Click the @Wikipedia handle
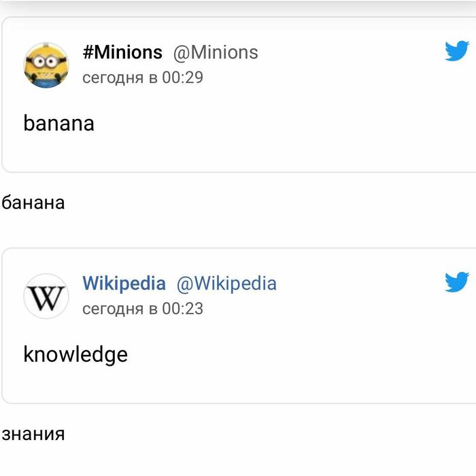The width and height of the screenshot is (476, 476). pos(226,284)
